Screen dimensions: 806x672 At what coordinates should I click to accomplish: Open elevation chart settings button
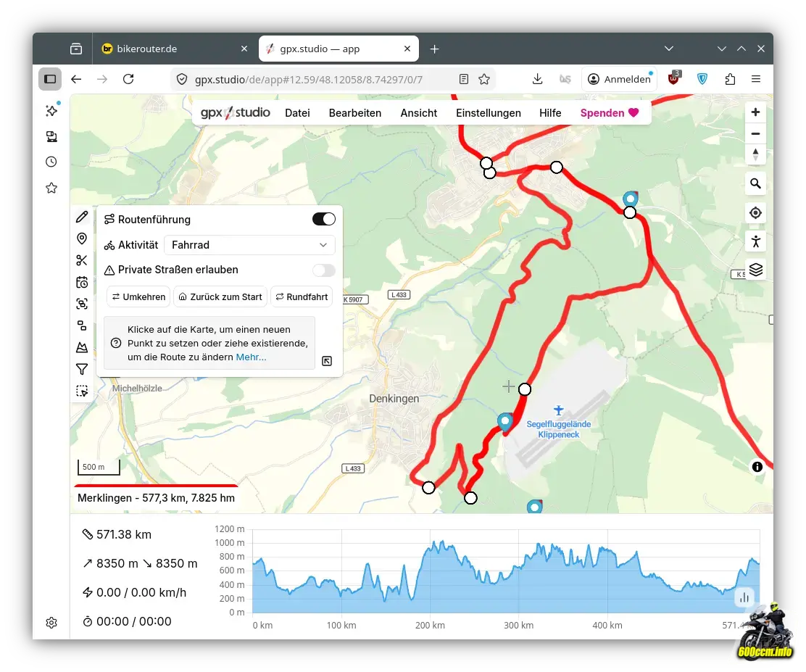point(744,597)
